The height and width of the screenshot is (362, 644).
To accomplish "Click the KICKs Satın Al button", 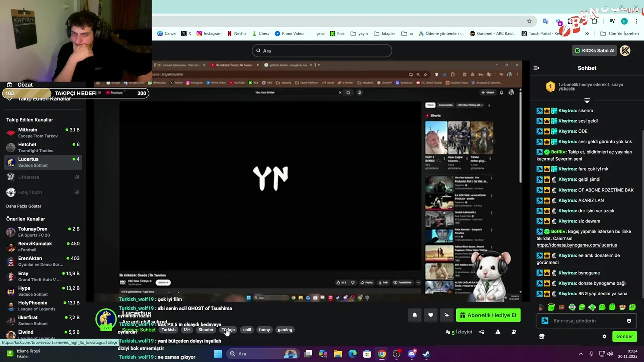I will pyautogui.click(x=595, y=50).
